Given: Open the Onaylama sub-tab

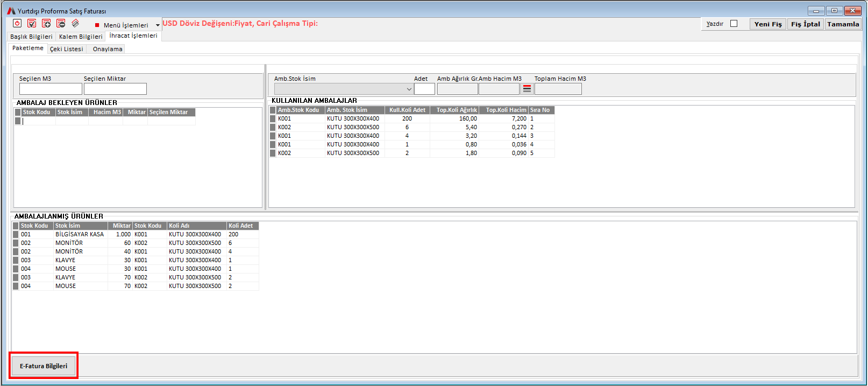Looking at the screenshot, I should 108,49.
